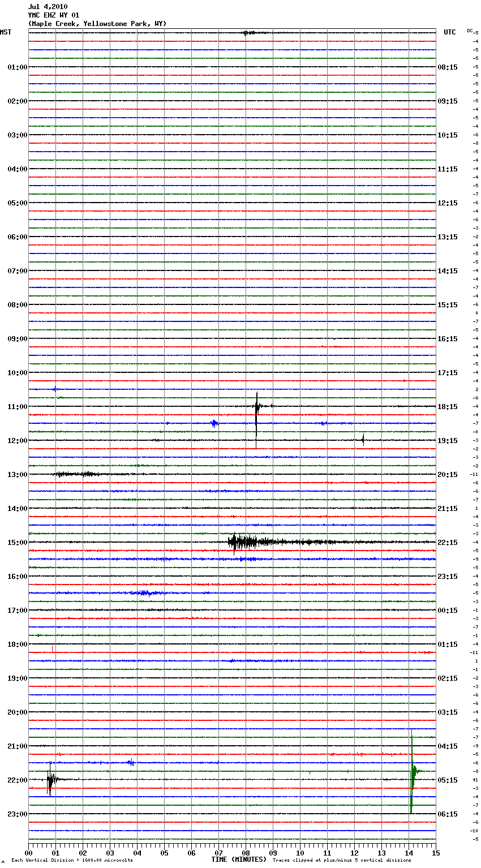Click the '04:15' UTC time label

point(448,746)
